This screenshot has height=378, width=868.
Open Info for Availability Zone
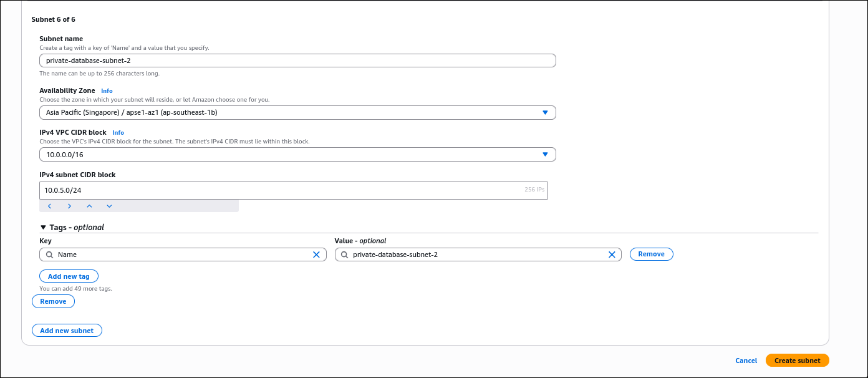(x=107, y=90)
